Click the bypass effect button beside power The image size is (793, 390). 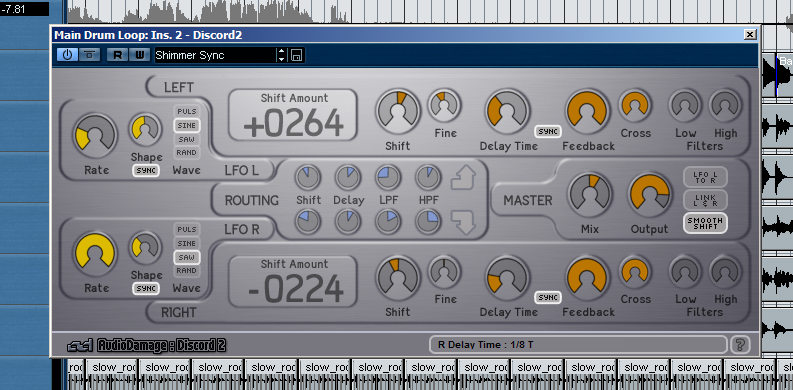90,55
